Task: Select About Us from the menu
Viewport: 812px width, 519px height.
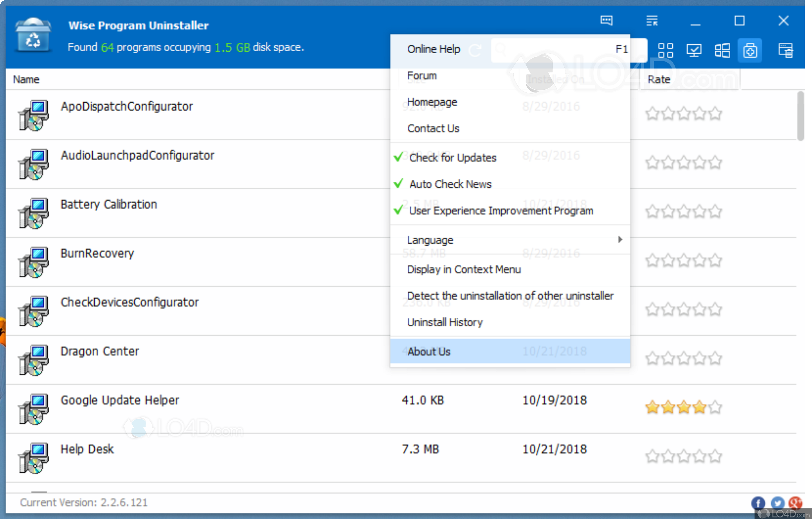Action: (x=429, y=351)
